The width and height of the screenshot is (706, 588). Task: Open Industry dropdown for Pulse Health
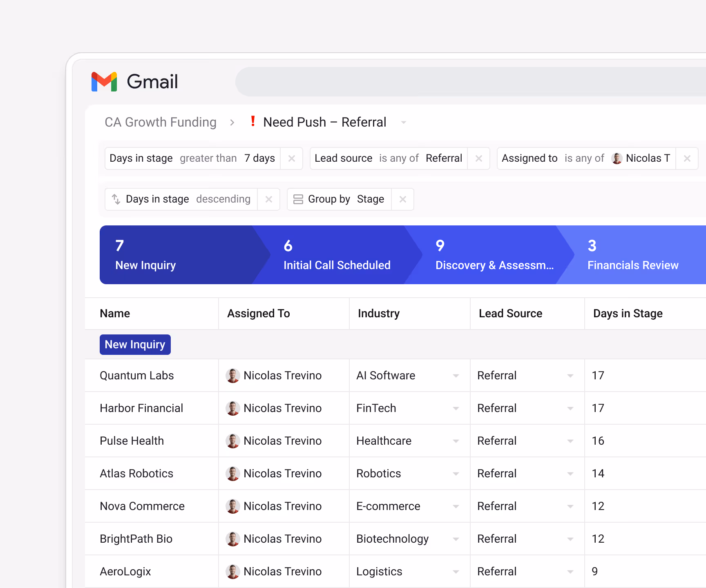click(x=456, y=441)
